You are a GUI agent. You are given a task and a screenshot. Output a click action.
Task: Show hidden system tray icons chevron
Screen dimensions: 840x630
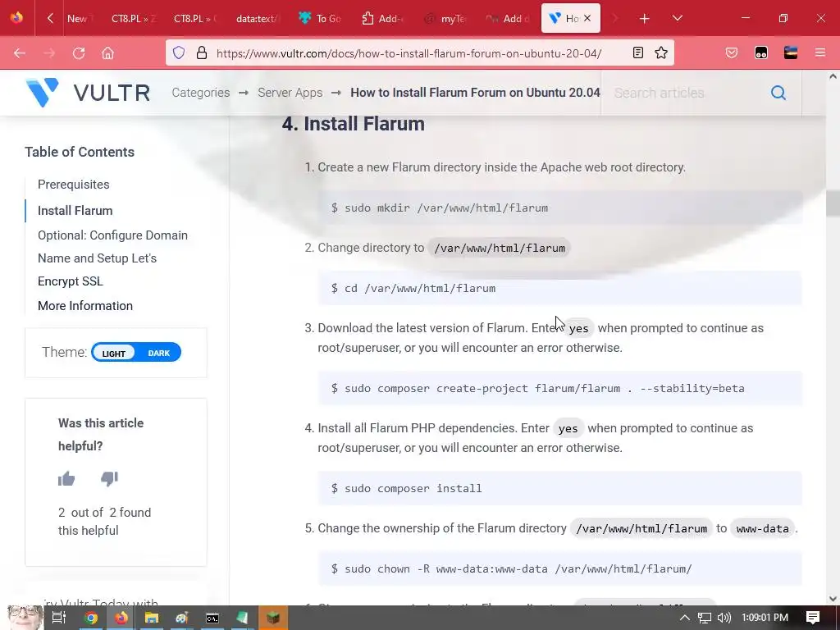(x=685, y=618)
